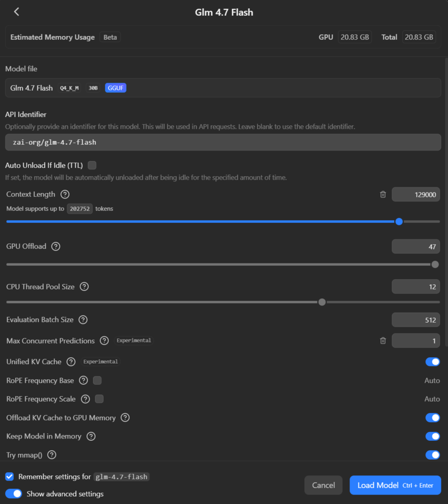This screenshot has width=448, height=504.
Task: Show help for Unified KV Cache
Action: click(x=71, y=362)
